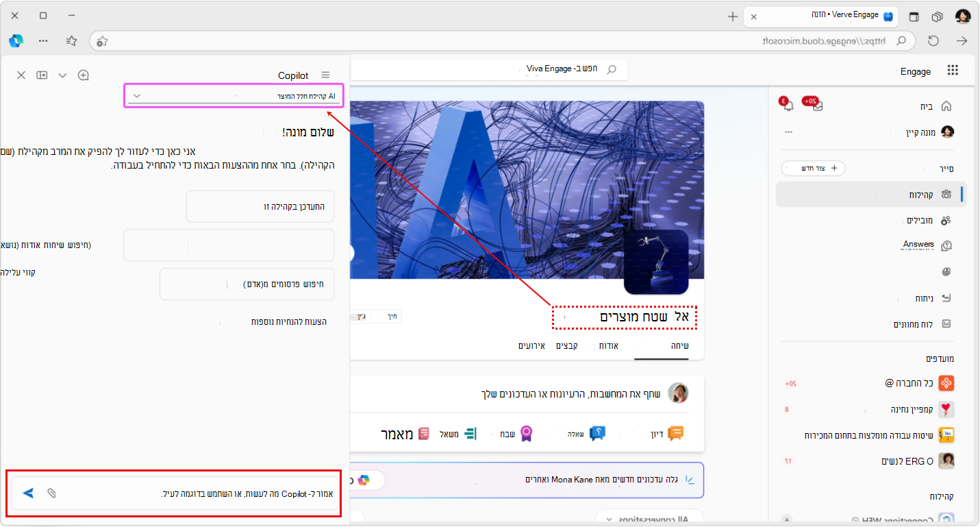Expand the All conversations filter dropdown

tap(649, 519)
